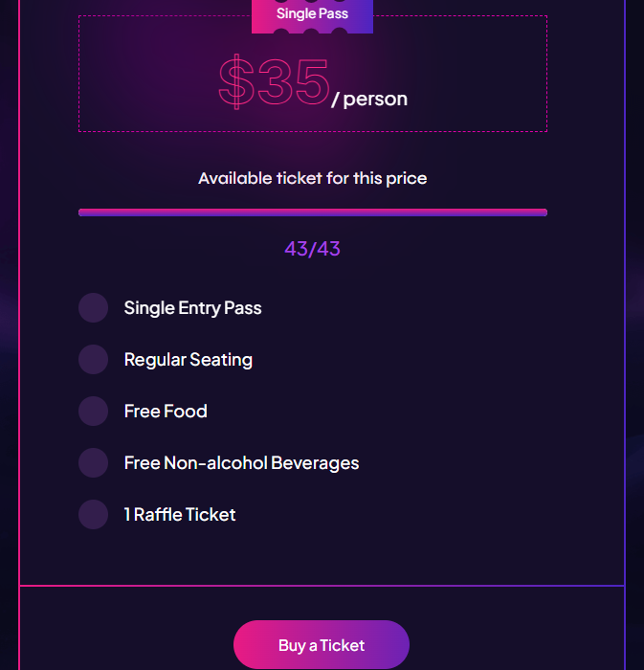This screenshot has height=670, width=644.
Task: Click the Single Entry Pass feature text
Action: tap(192, 308)
